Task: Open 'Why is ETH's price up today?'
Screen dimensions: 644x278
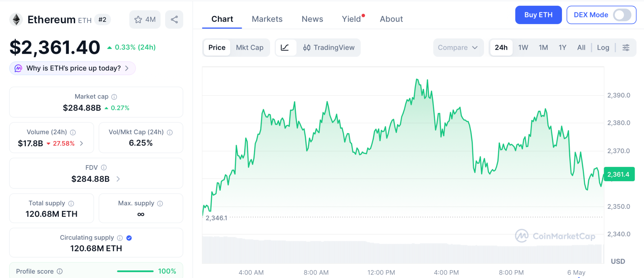Action: (73, 68)
